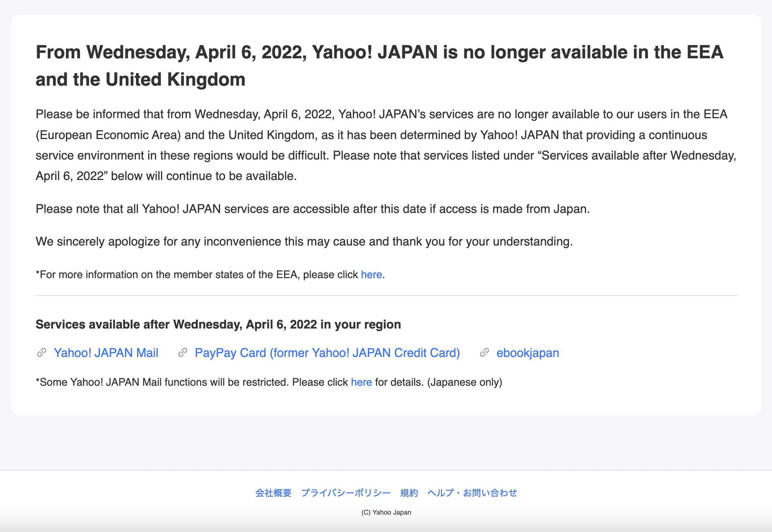Click the chain icon beside ebookjapan
Image resolution: width=772 pixels, height=532 pixels.
pos(484,353)
